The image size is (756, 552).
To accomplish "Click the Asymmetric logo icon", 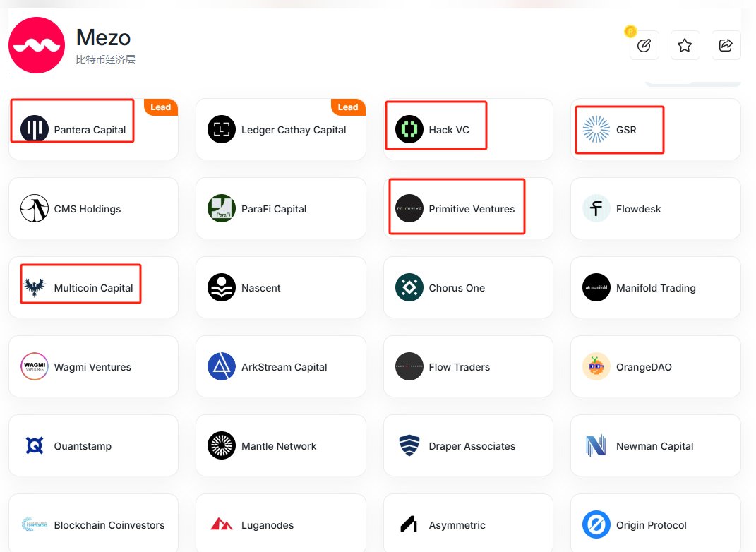I will tap(409, 524).
